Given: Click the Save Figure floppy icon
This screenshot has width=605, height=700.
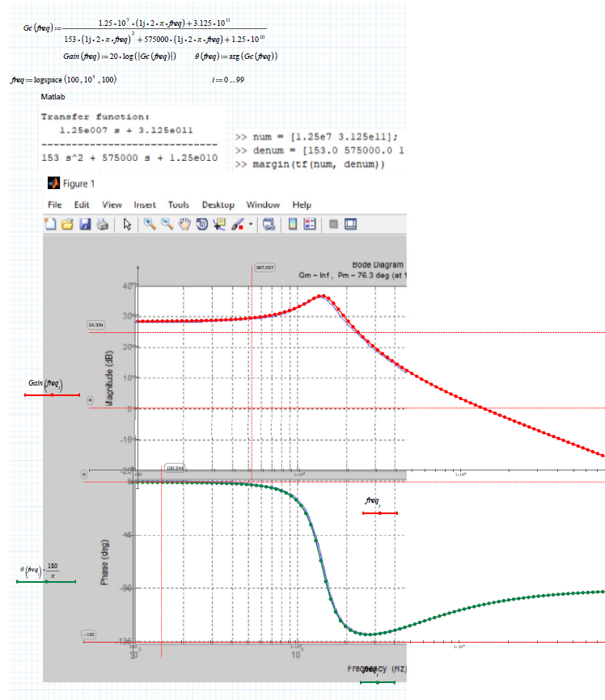Looking at the screenshot, I should click(x=85, y=224).
